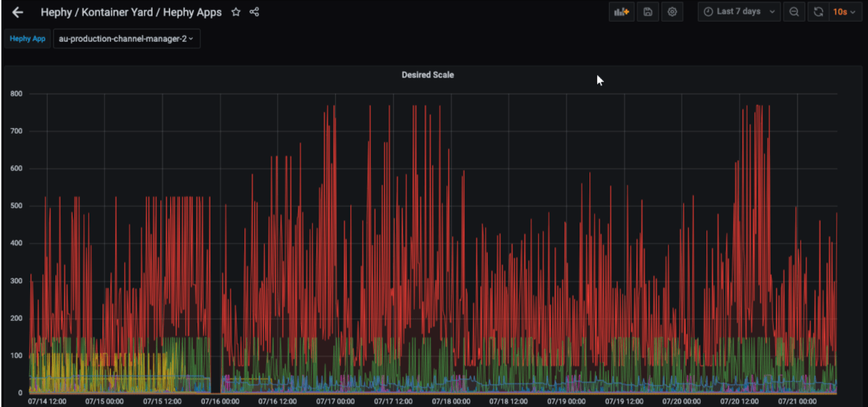Open dashboard settings gear
Screen dimensions: 868x407
coord(673,12)
